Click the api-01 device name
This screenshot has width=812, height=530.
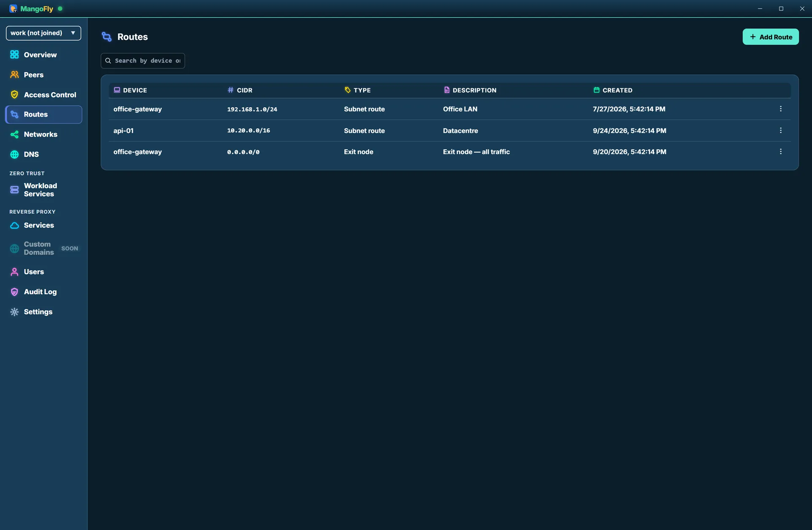[123, 131]
